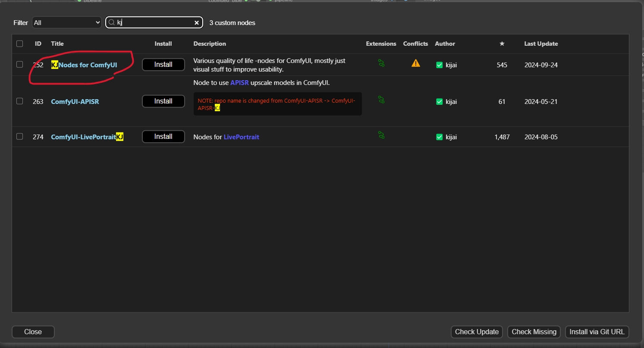Follow the APISR link in the description
This screenshot has height=348, width=644.
(239, 83)
